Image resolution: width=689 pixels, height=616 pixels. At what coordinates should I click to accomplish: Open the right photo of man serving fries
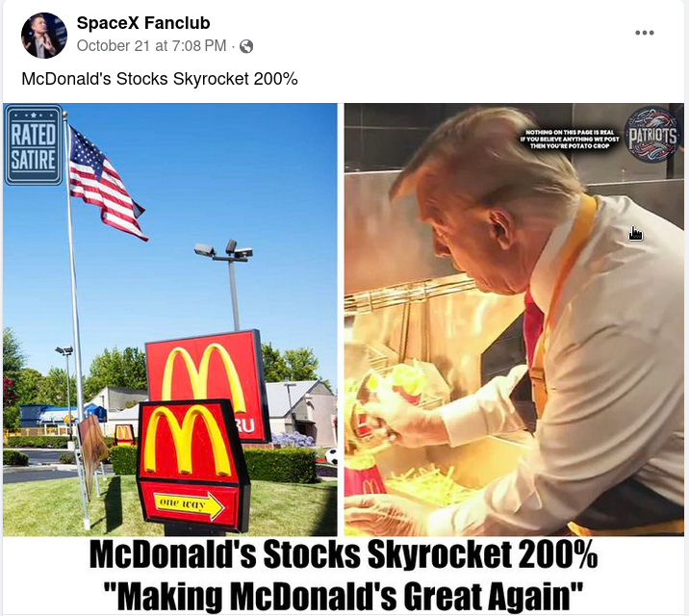point(514,320)
